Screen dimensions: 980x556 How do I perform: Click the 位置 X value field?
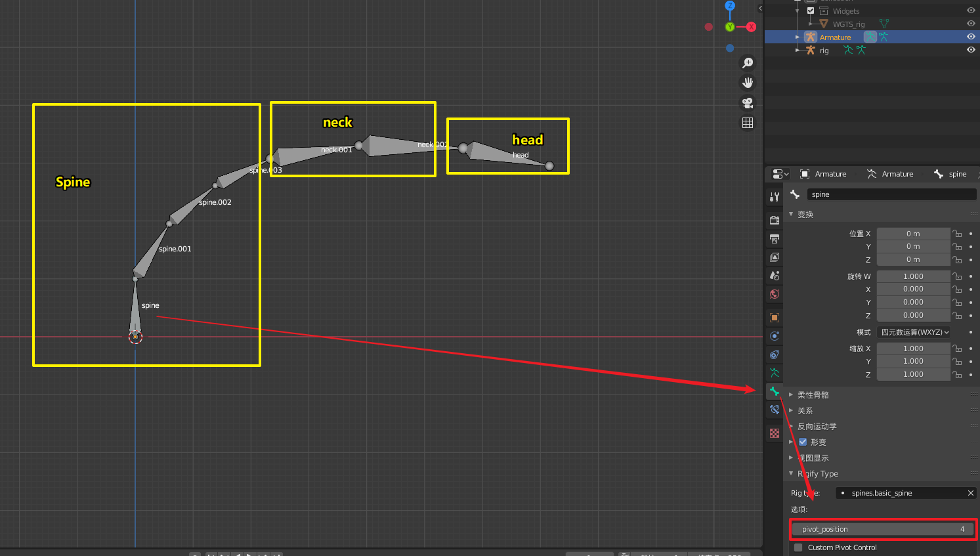click(913, 234)
